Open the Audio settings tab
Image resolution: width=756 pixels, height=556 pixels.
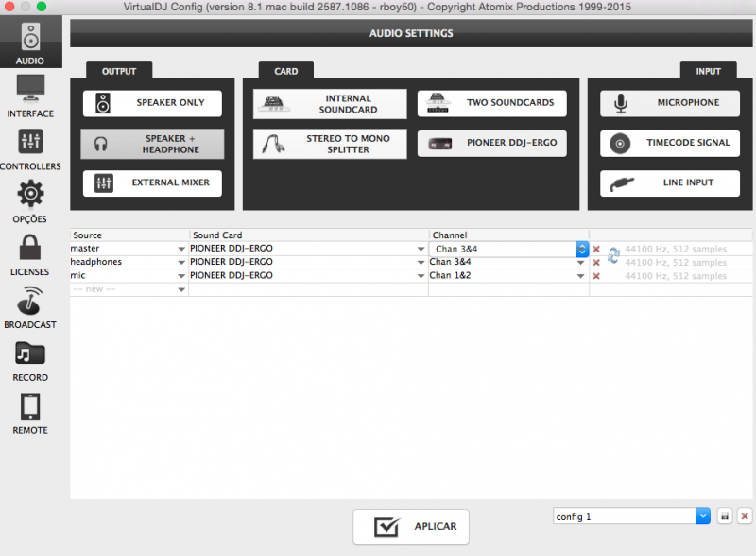(30, 43)
